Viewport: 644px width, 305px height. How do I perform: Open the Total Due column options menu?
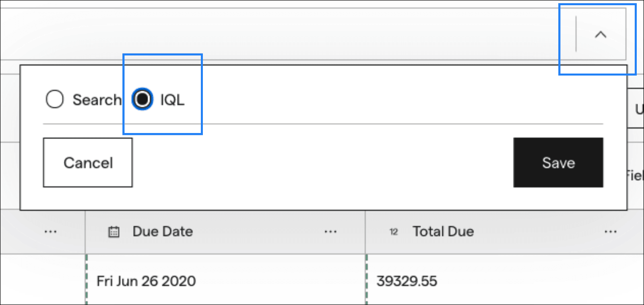(x=611, y=232)
